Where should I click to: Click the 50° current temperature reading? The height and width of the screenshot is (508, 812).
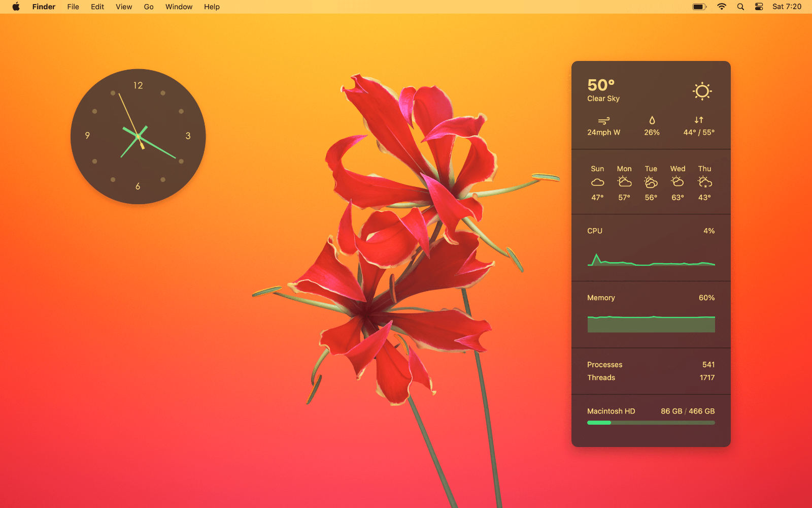[601, 85]
